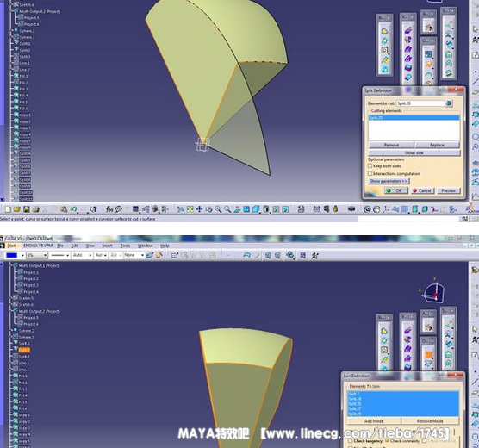Click the element selector icon beside Element to cut
The width and height of the screenshot is (479, 448).
[449, 103]
